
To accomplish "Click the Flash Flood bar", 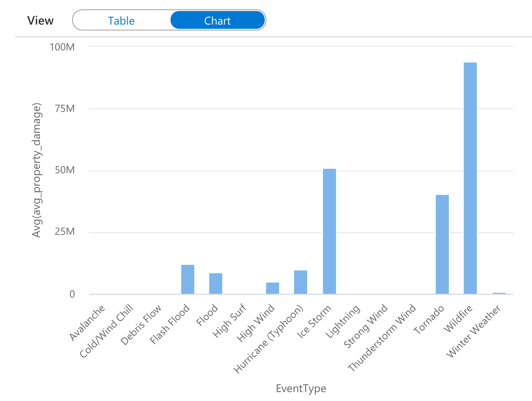I will pos(188,279).
